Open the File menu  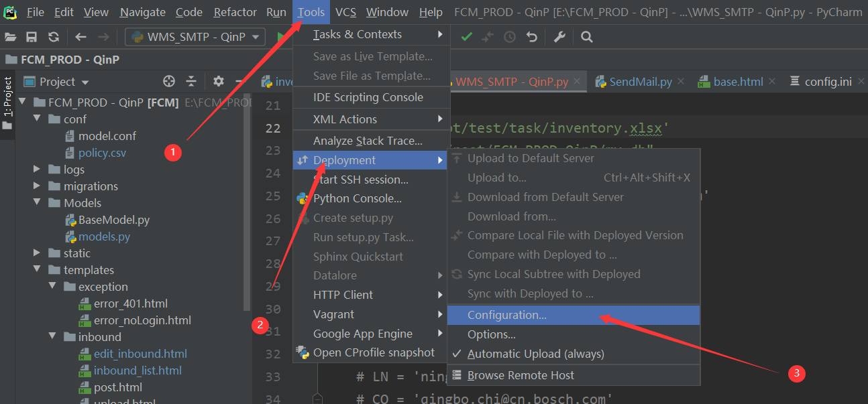click(36, 12)
